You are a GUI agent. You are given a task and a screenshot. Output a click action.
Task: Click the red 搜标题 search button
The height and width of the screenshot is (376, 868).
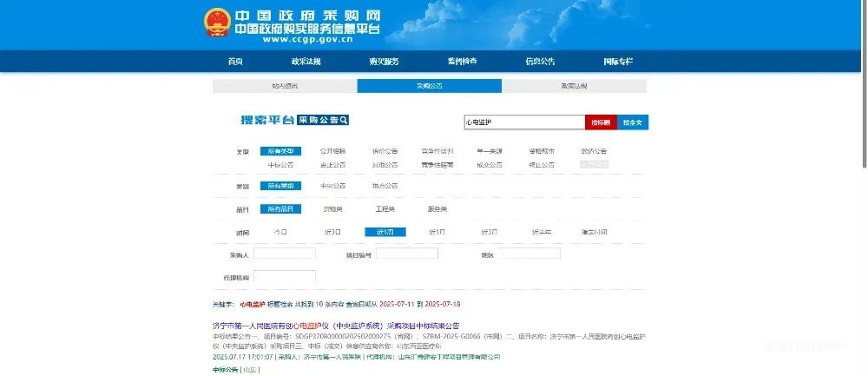[601, 122]
